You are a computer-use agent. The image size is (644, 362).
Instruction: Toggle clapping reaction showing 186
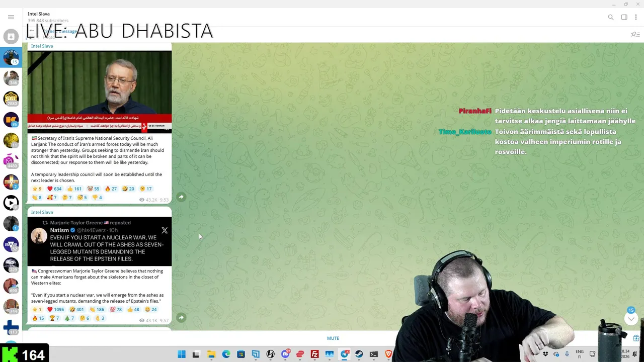pyautogui.click(x=97, y=310)
